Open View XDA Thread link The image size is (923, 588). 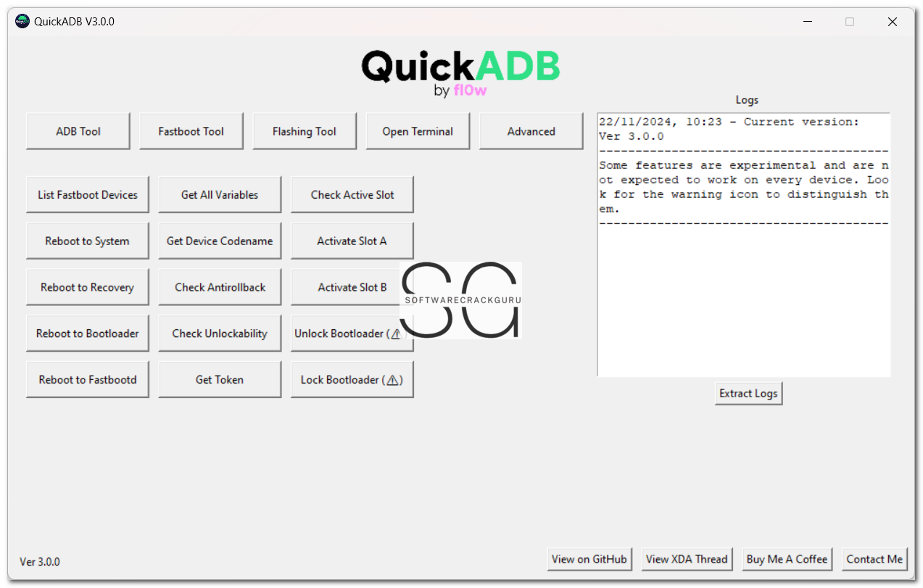(687, 559)
